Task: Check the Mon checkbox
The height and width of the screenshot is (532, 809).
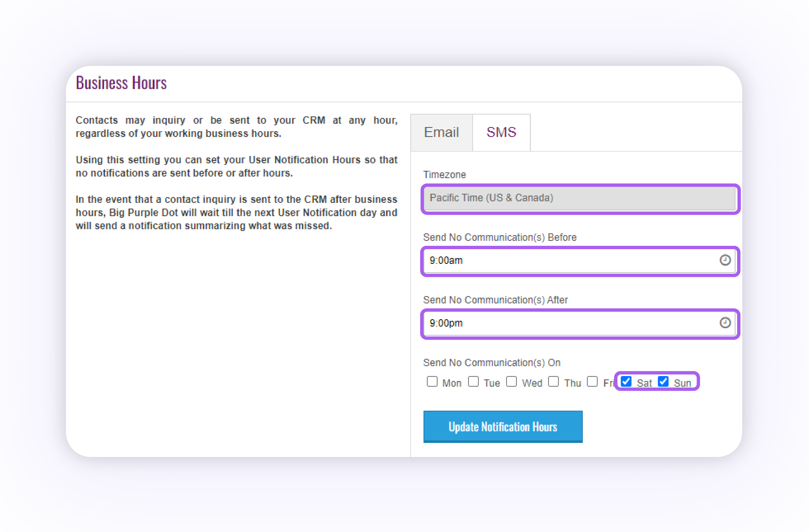Action: click(x=432, y=382)
